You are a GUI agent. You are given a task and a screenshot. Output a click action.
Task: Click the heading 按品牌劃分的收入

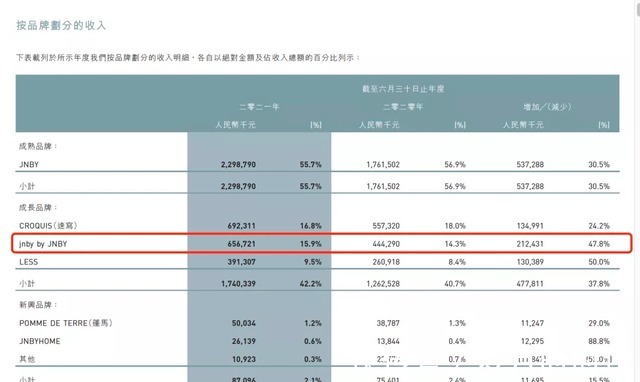tap(61, 25)
